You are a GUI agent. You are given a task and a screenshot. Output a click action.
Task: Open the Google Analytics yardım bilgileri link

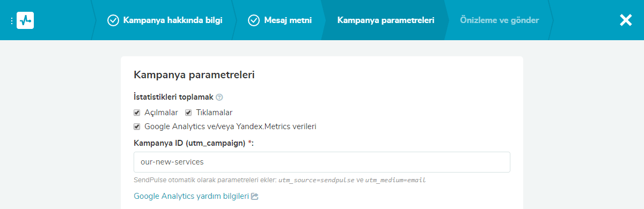[x=191, y=196]
